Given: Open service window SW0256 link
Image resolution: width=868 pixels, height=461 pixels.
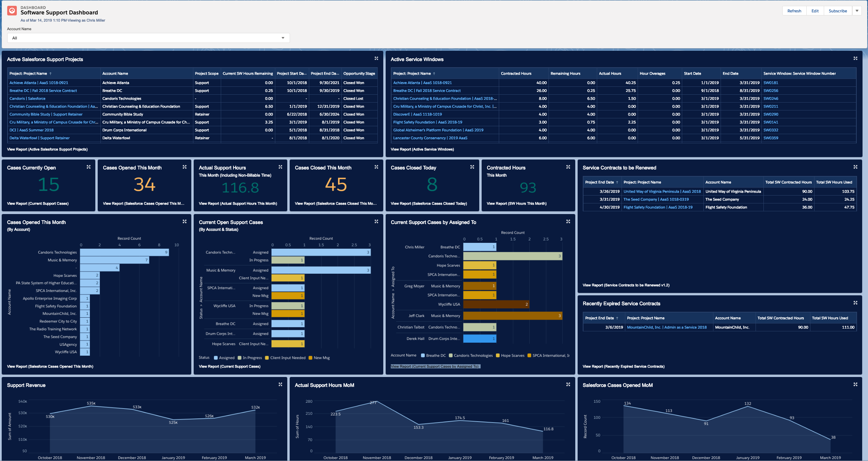Looking at the screenshot, I should tap(770, 91).
